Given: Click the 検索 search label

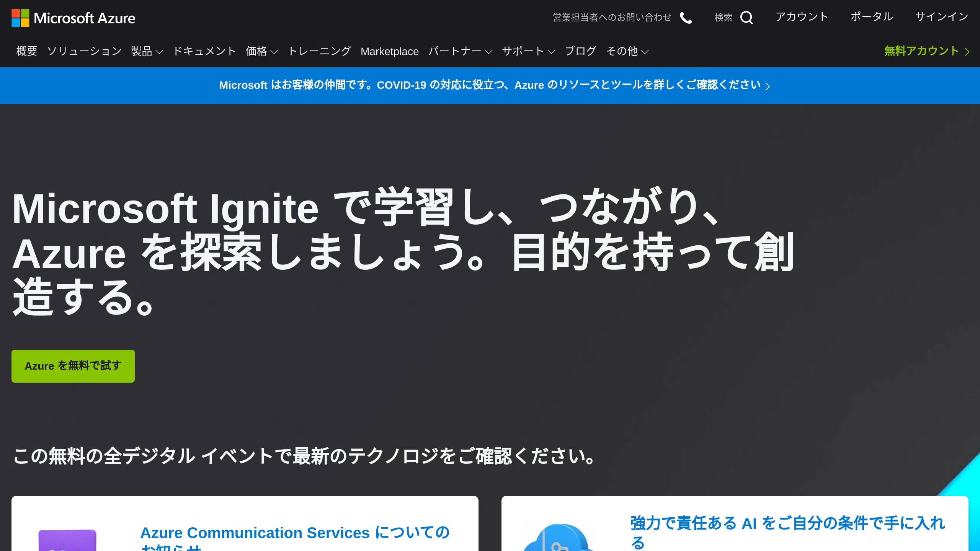Looking at the screenshot, I should pyautogui.click(x=723, y=18).
